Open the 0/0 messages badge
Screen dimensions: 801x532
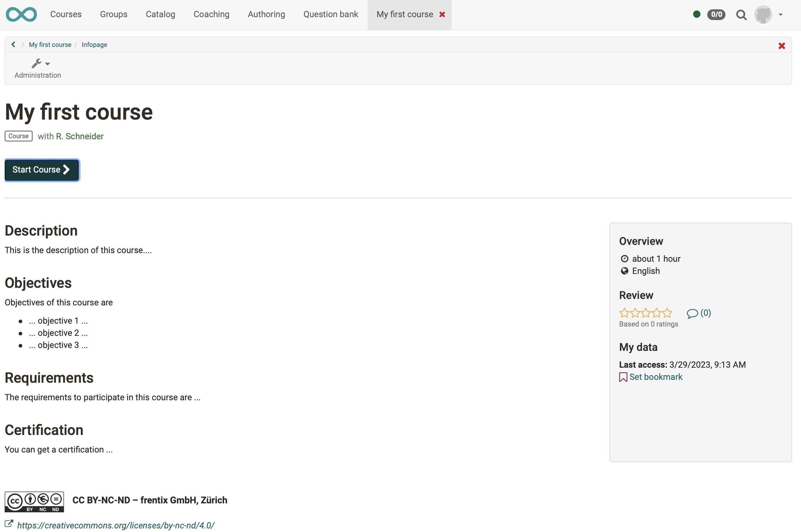click(716, 14)
